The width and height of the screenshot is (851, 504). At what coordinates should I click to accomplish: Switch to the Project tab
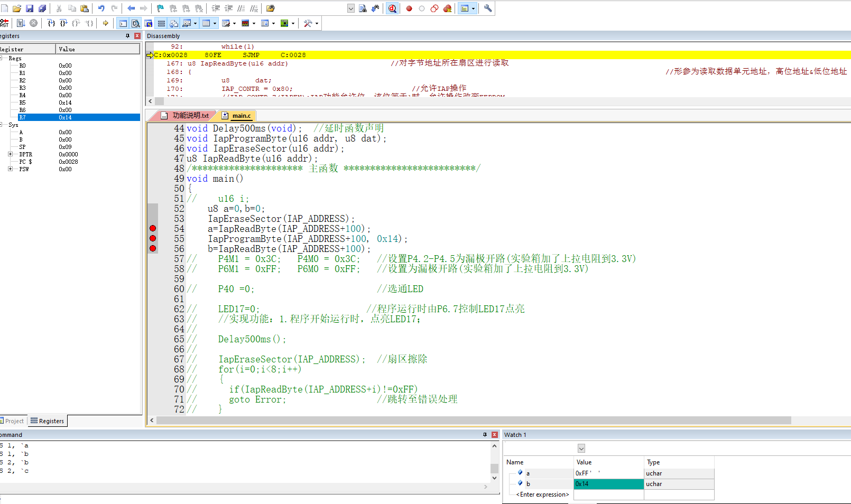pyautogui.click(x=13, y=421)
